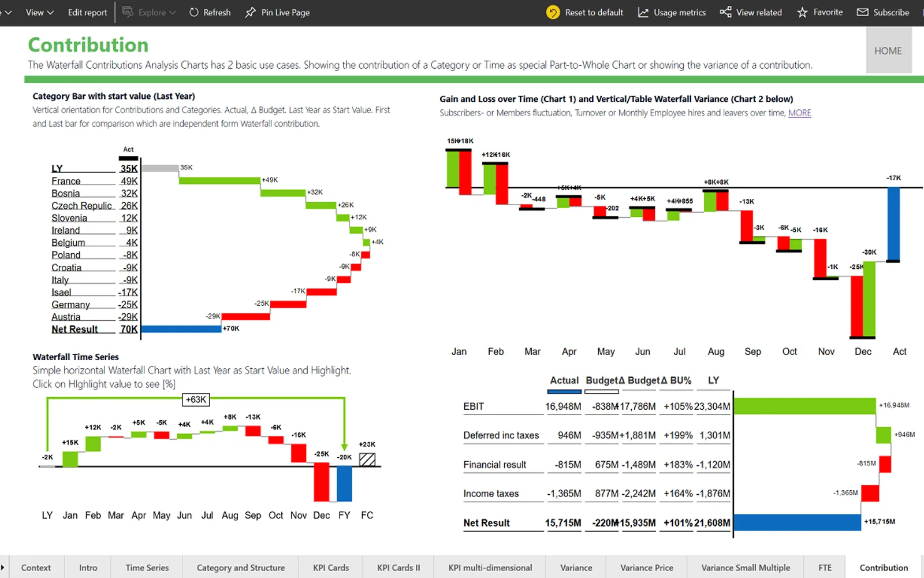Click the Pin Live Page pin icon
The height and width of the screenshot is (578, 924).
(x=250, y=12)
